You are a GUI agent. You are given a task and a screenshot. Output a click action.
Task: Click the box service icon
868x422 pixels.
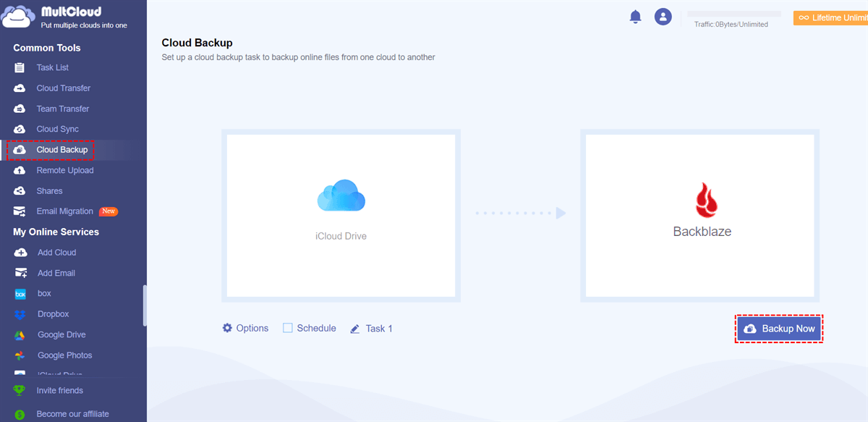[x=21, y=294]
